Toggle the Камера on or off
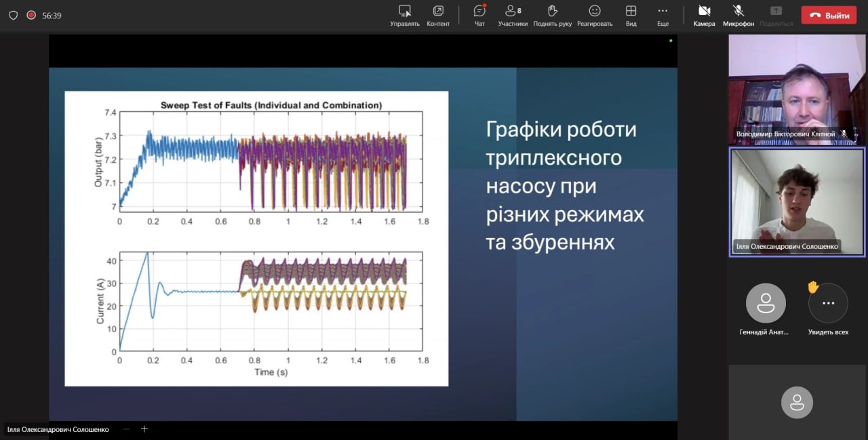The height and width of the screenshot is (440, 868). click(x=704, y=16)
